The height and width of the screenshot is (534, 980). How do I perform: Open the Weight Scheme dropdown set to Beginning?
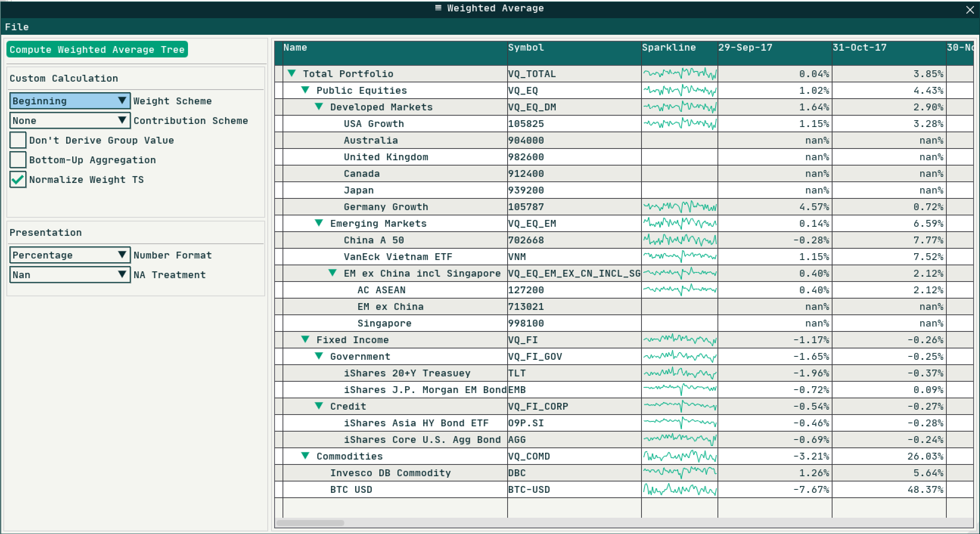click(70, 101)
